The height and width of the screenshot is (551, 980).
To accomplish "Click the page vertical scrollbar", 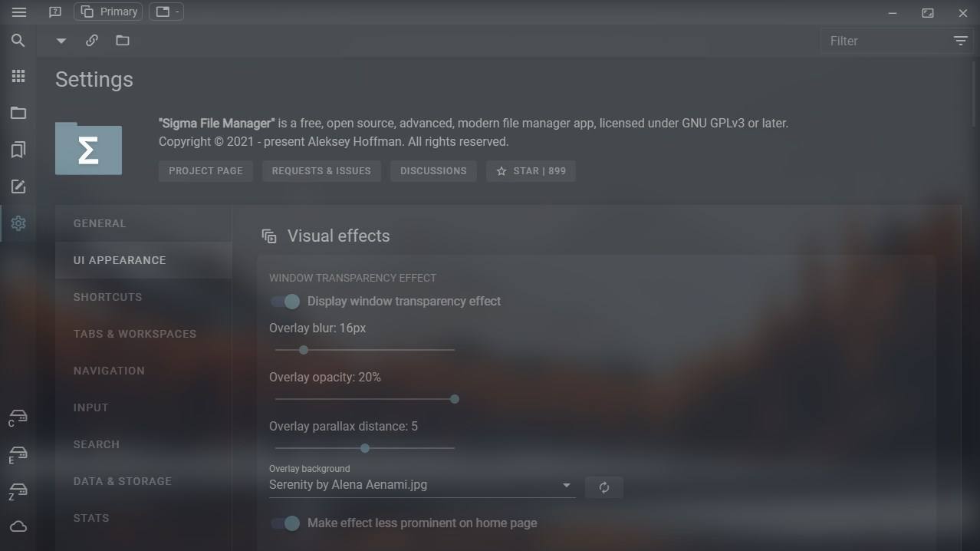I will tap(975, 93).
